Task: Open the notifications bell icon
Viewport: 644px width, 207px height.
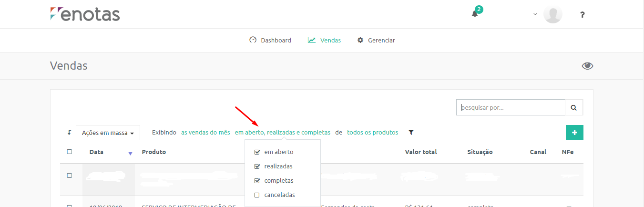Action: pyautogui.click(x=475, y=14)
